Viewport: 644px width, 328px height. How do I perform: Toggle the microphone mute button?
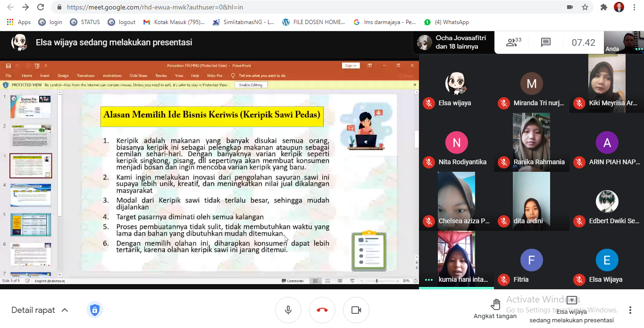[x=288, y=310]
